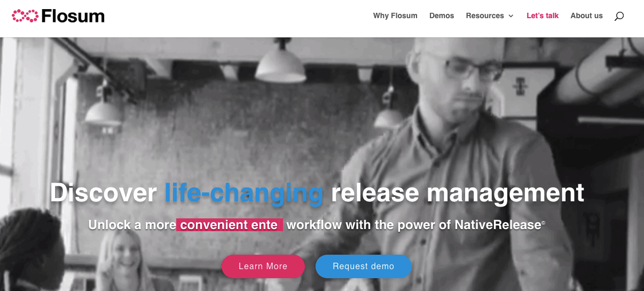
Task: Click the Flosum wordmark in the header
Action: click(x=73, y=16)
